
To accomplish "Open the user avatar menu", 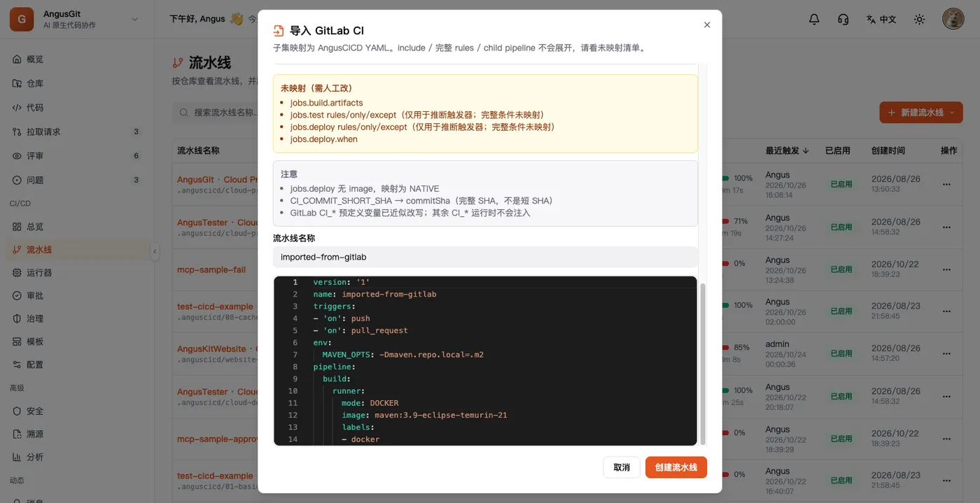I will [x=953, y=19].
